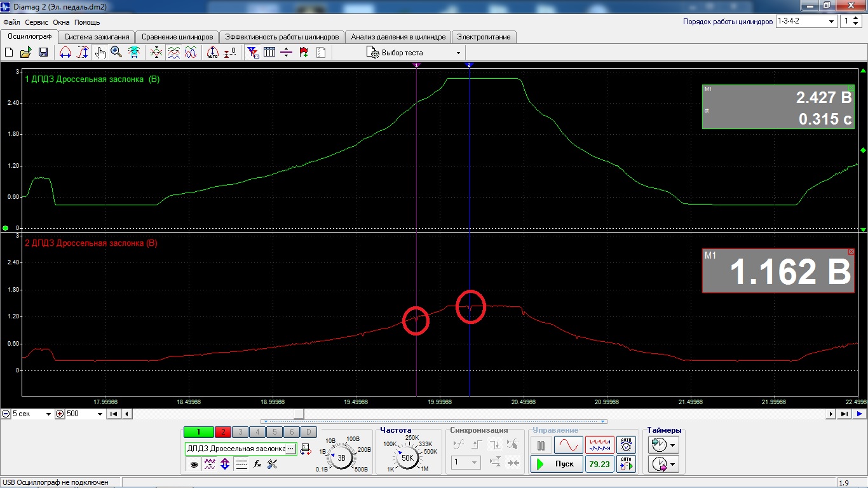Toggle the digital channel D button
The width and height of the screenshot is (868, 488).
pyautogui.click(x=308, y=432)
